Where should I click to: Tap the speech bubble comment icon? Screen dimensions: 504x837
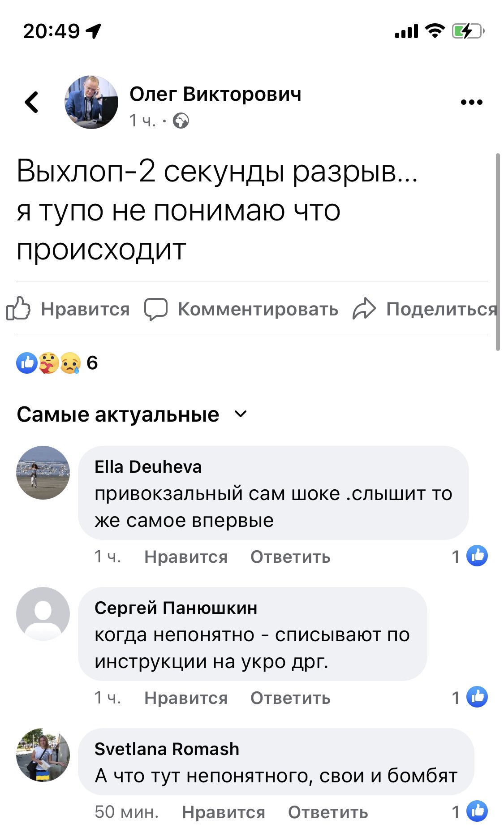(x=155, y=309)
